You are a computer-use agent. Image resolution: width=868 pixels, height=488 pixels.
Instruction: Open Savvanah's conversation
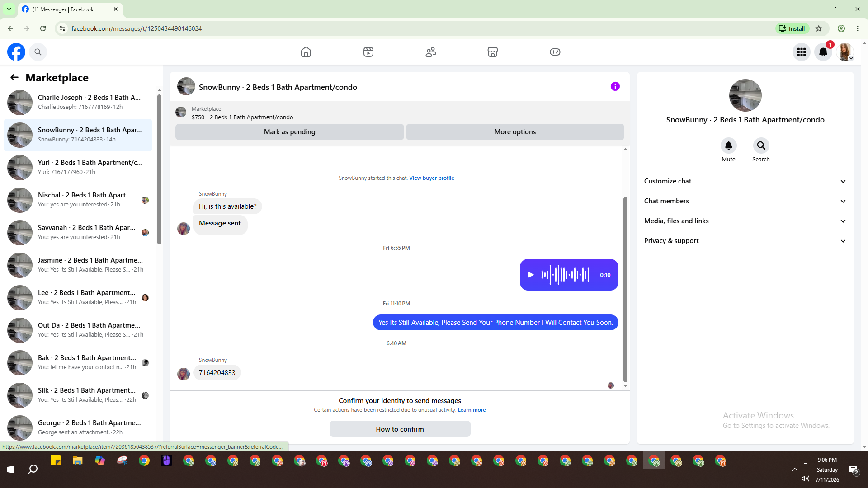tap(78, 232)
